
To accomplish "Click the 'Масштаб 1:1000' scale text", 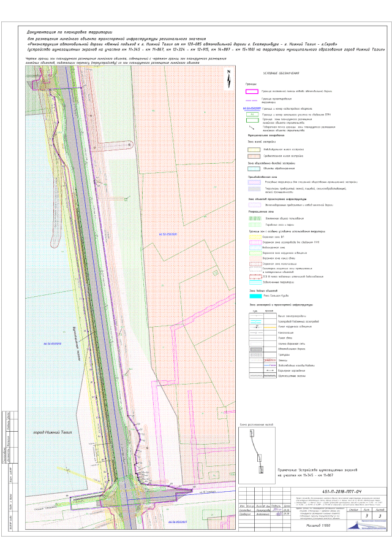I will 318,526.
